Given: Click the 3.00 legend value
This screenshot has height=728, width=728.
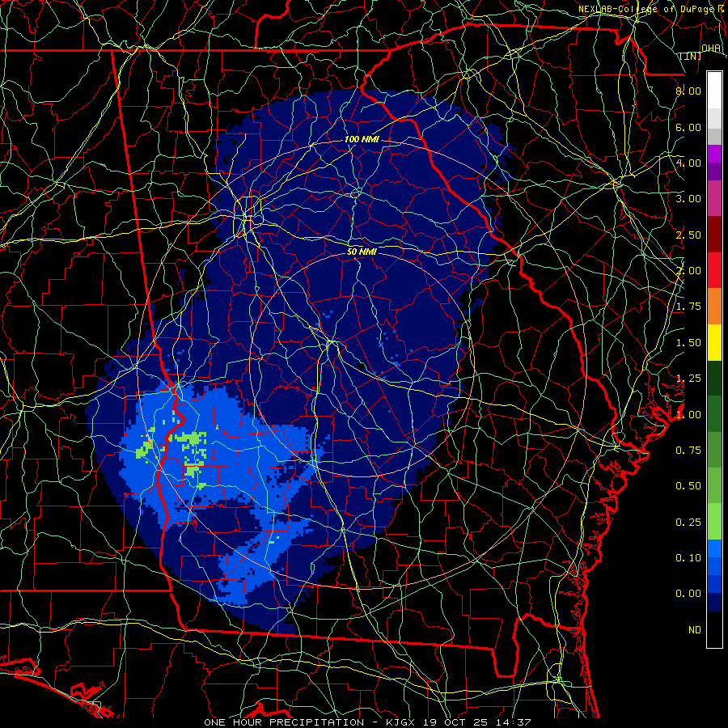Looking at the screenshot, I should coord(688,199).
